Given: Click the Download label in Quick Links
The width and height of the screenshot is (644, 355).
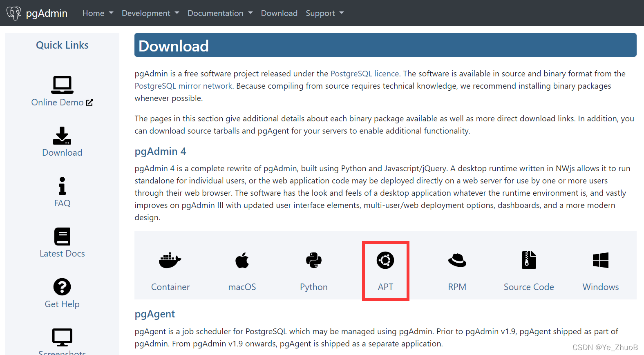Looking at the screenshot, I should [62, 153].
